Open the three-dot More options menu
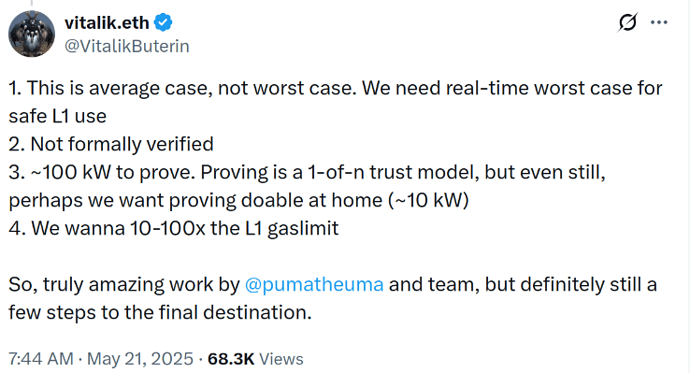Viewport: 690px width, 373px height. pos(659,22)
